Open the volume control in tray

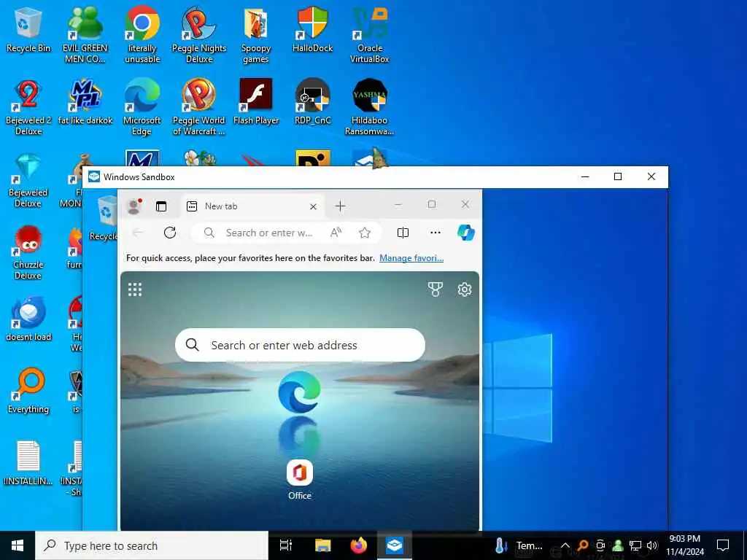[x=652, y=545]
